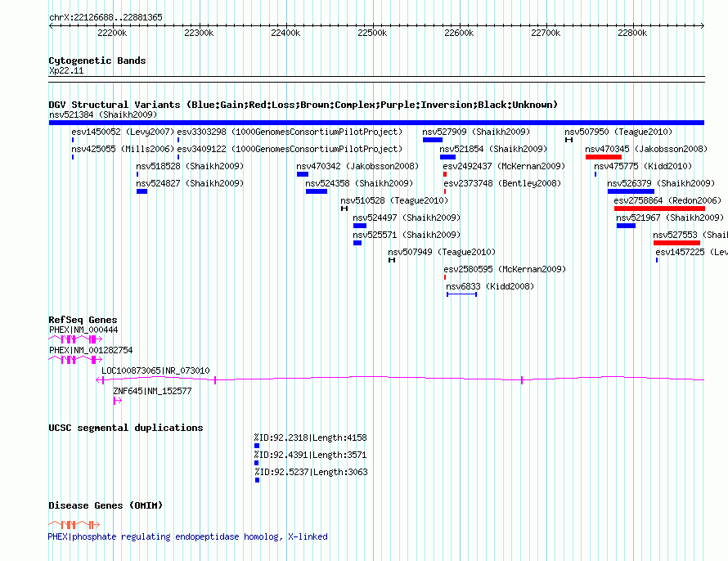Click the red loss bar under nsv527553
This screenshot has width=728, height=561.
pos(676,243)
